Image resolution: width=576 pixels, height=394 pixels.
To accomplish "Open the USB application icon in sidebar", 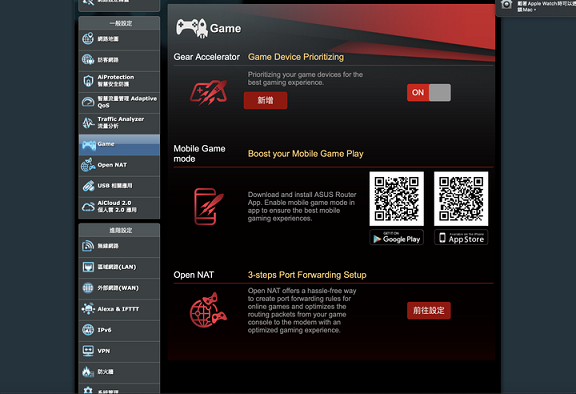I will tap(88, 186).
